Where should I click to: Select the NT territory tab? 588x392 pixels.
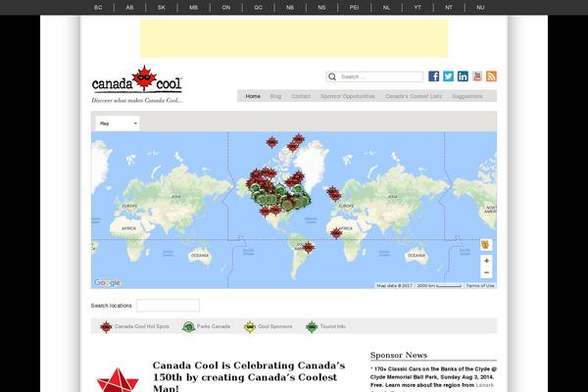[449, 8]
